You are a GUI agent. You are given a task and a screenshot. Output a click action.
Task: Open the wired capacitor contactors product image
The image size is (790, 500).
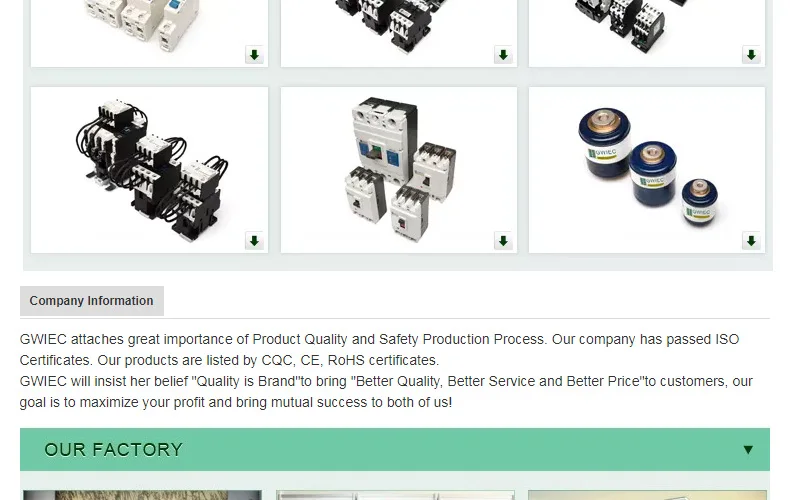click(150, 170)
